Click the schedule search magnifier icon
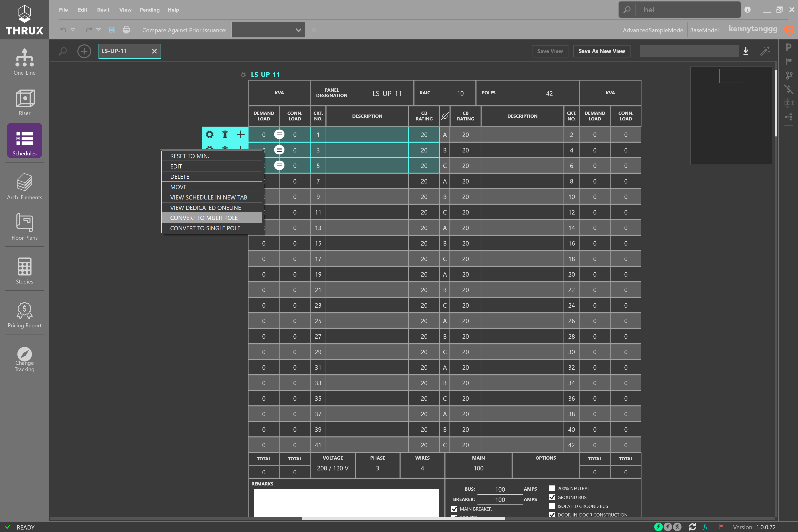 [x=63, y=51]
